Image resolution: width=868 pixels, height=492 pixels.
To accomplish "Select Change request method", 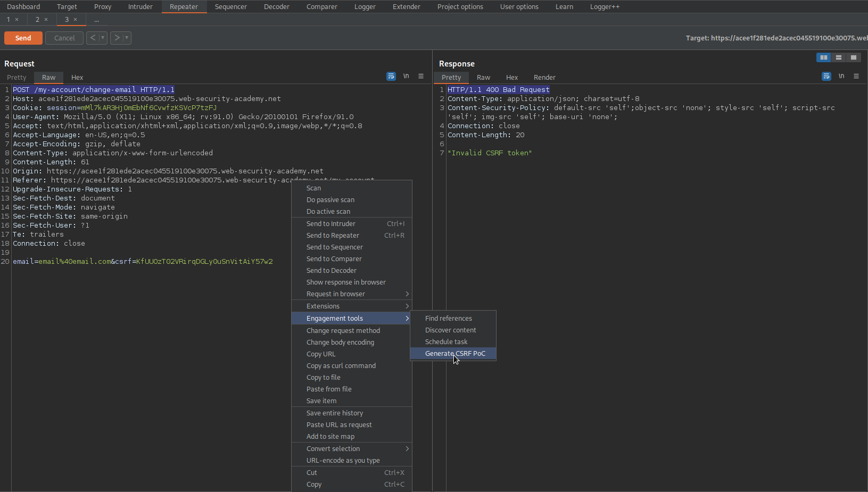I will (x=352, y=331).
